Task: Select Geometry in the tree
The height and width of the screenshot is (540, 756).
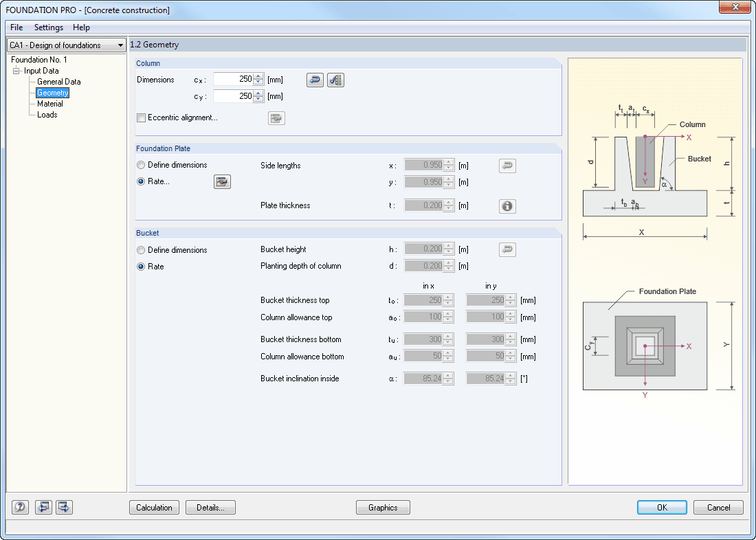Action: pyautogui.click(x=53, y=93)
